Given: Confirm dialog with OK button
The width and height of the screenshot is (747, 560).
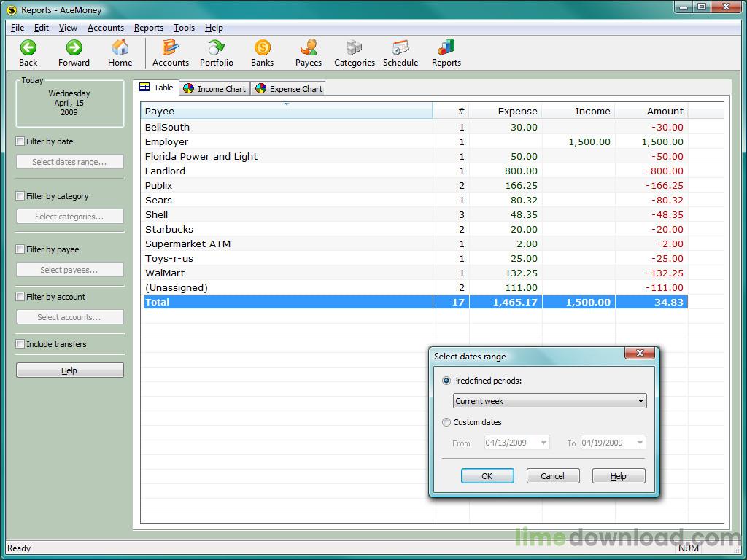Looking at the screenshot, I should click(487, 475).
